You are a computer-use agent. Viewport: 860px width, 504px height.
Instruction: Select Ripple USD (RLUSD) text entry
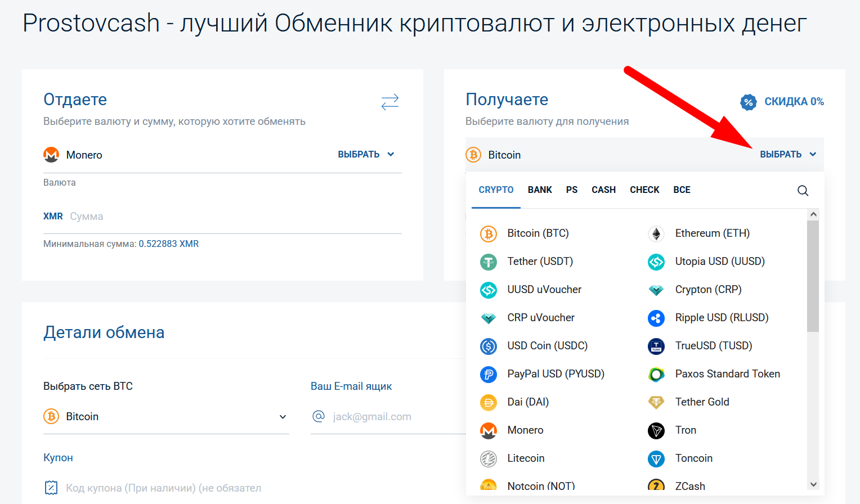point(722,318)
